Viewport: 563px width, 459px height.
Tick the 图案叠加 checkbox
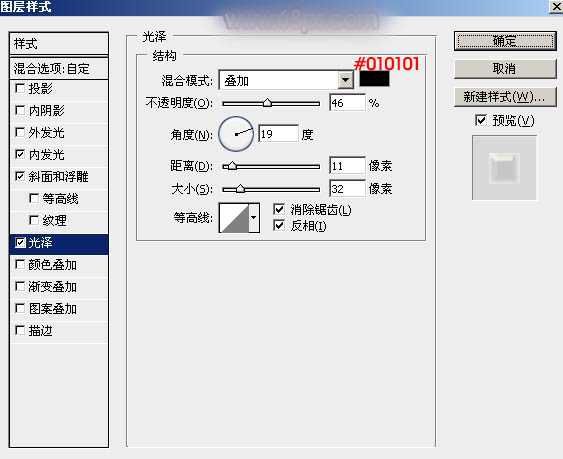click(20, 309)
